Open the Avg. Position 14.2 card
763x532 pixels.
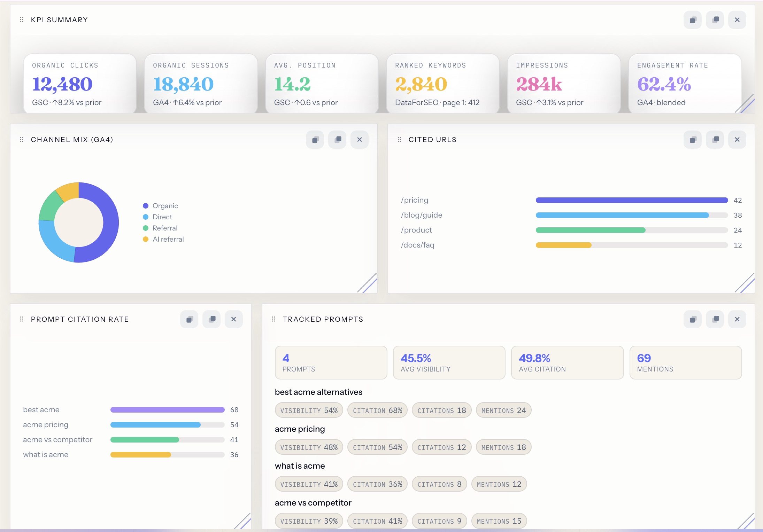coord(322,84)
